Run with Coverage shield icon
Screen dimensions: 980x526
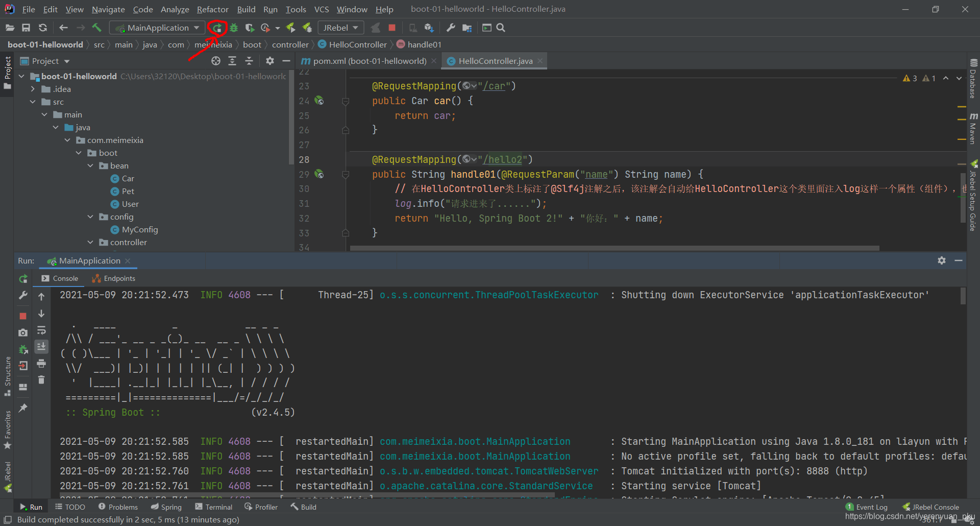click(x=250, y=28)
